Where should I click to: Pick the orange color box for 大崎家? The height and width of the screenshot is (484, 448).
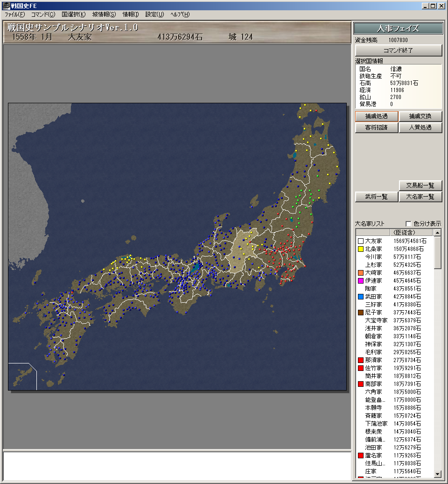pyautogui.click(x=360, y=273)
